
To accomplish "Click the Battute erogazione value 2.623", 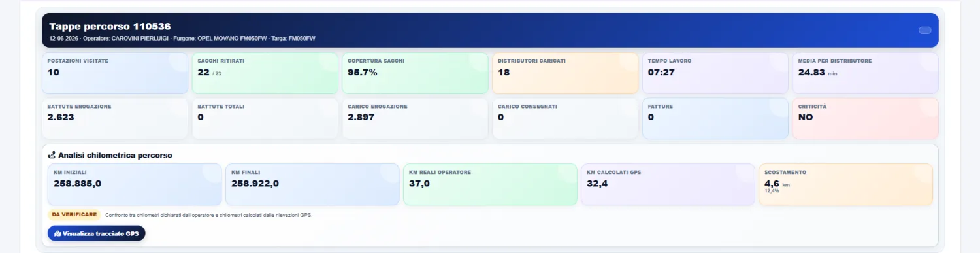I will (61, 117).
